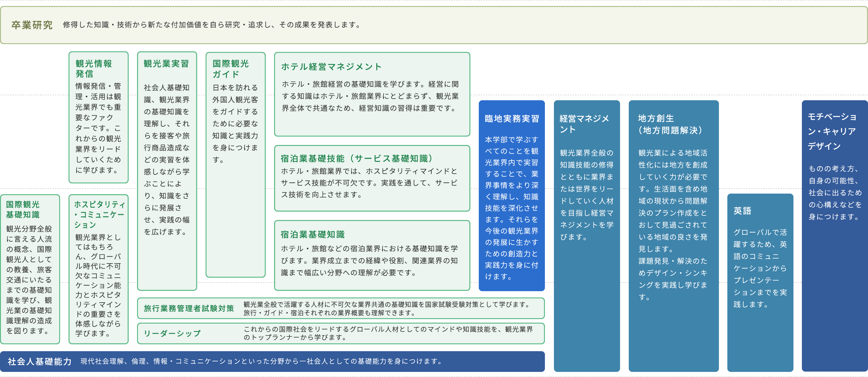This screenshot has height=377, width=868.
Task: Open the 観光業実習 course card
Action: [167, 171]
